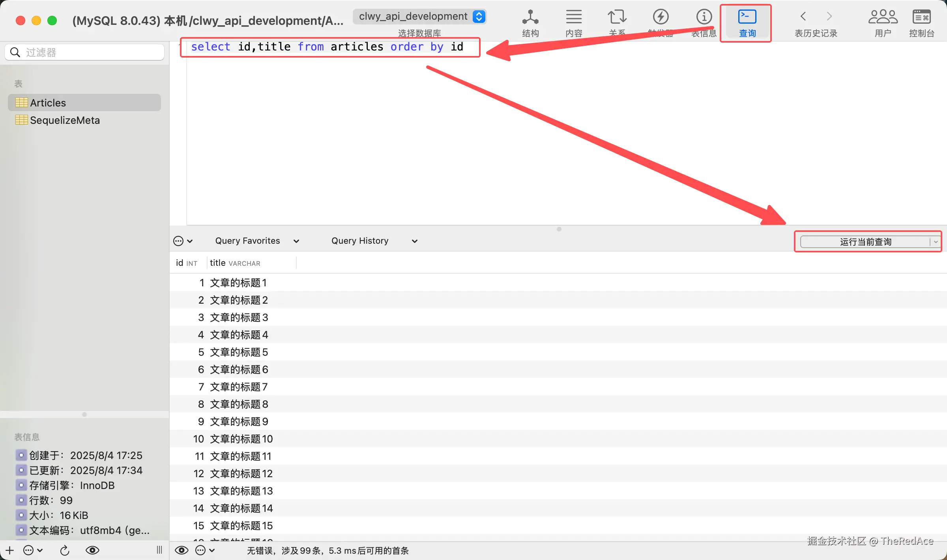947x560 pixels.
Task: Go back in table history
Action: pyautogui.click(x=803, y=17)
